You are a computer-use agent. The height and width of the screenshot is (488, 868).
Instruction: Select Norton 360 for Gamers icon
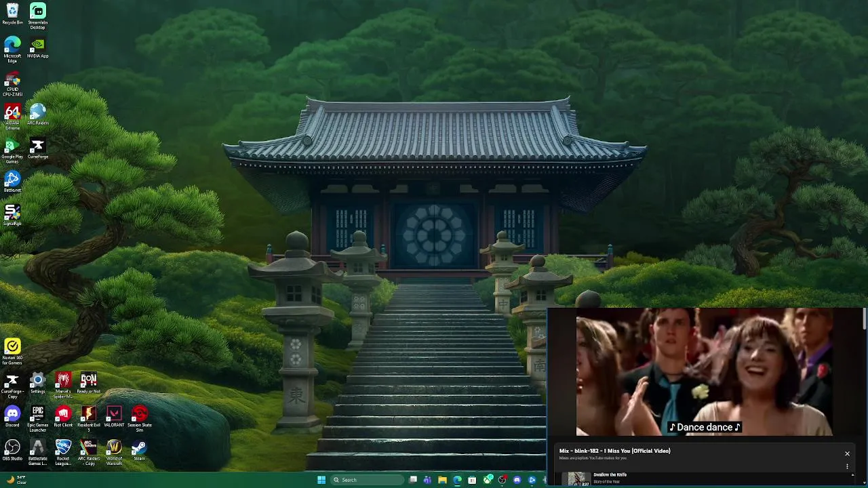12,352
